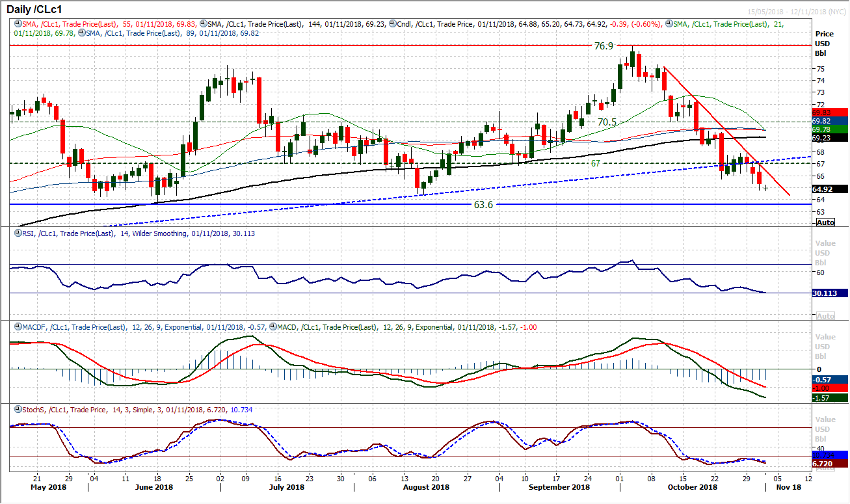
Task: Select the 'Daily /CLc1' chart title
Action: coord(35,8)
